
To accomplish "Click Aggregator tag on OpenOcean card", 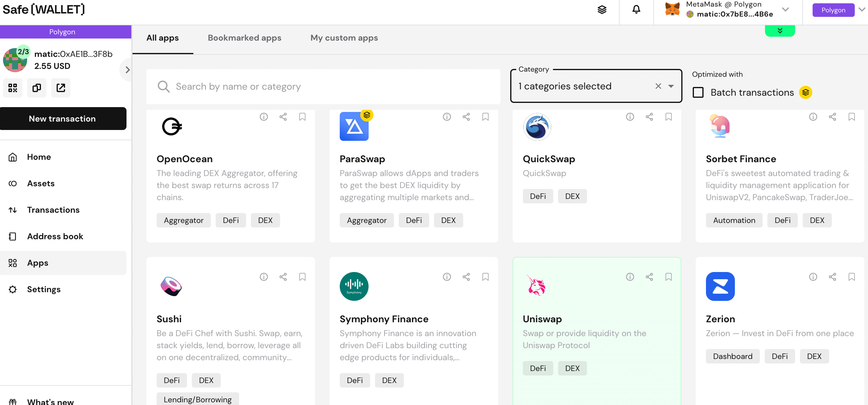I will click(x=184, y=220).
